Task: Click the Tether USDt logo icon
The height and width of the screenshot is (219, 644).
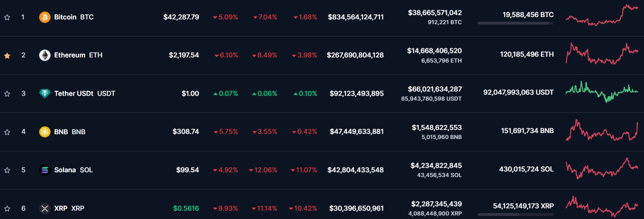Action: 45,93
